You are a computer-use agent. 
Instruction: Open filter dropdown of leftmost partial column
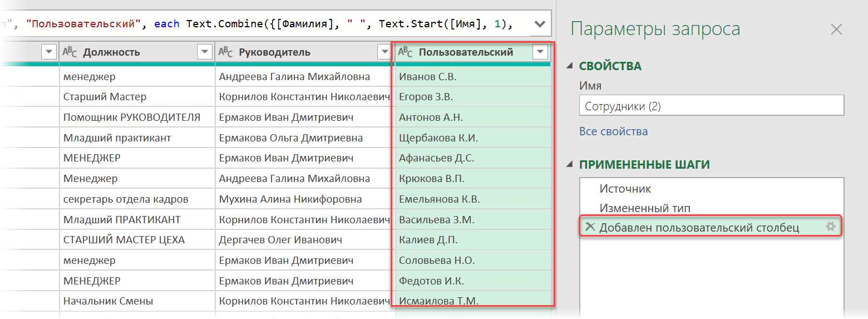[x=50, y=52]
